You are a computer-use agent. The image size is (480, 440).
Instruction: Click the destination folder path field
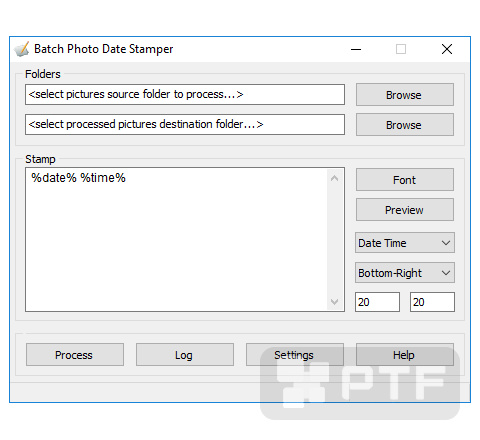pos(185,124)
